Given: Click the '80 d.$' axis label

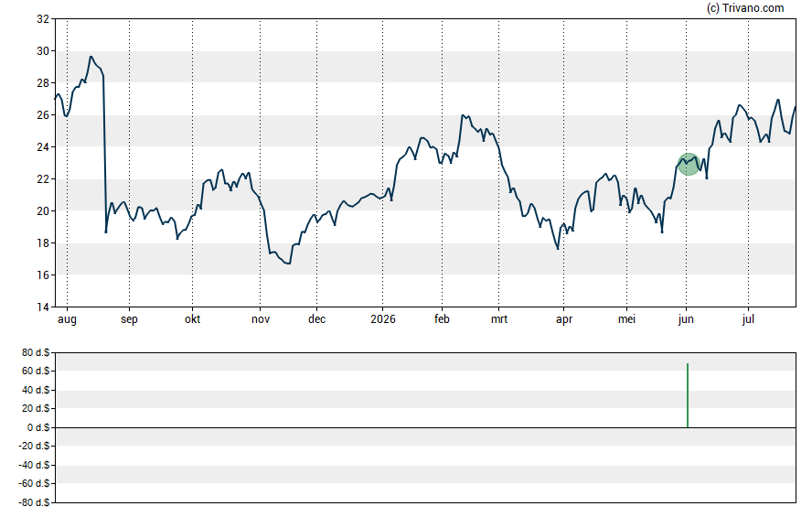Looking at the screenshot, I should click(36, 352).
